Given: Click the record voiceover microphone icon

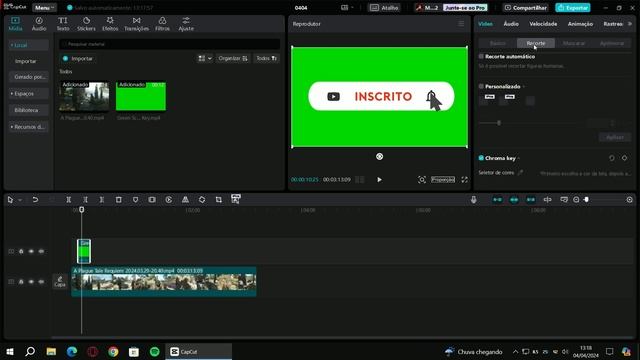Looking at the screenshot, I should 473,200.
